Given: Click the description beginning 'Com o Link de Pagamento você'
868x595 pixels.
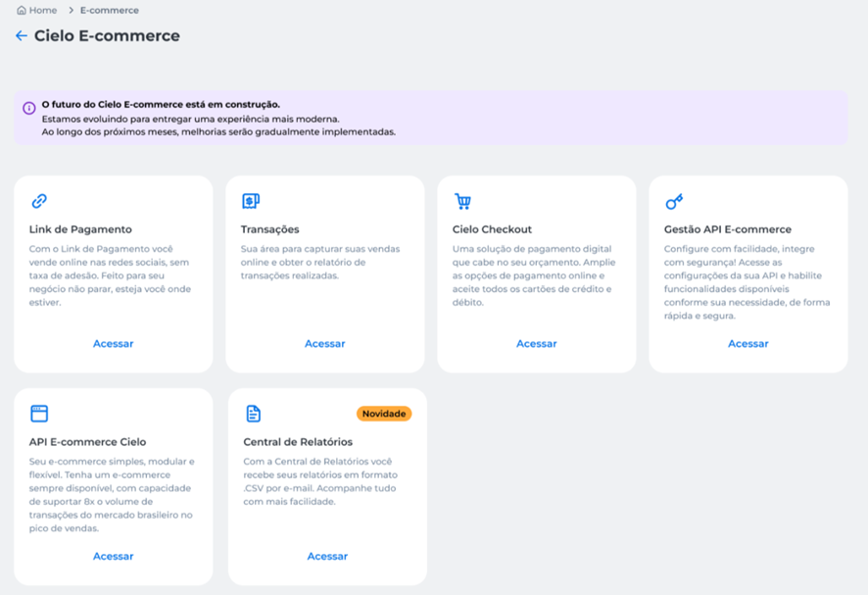Looking at the screenshot, I should click(x=110, y=275).
